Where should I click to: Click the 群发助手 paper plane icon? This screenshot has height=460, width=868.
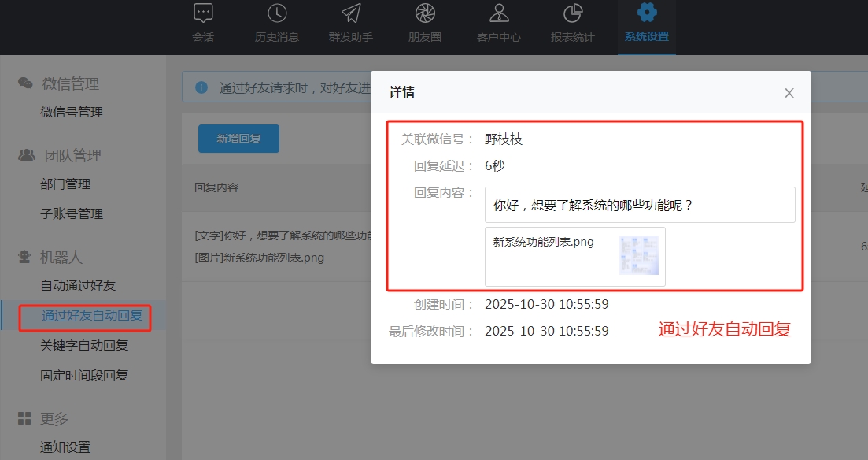pyautogui.click(x=351, y=13)
